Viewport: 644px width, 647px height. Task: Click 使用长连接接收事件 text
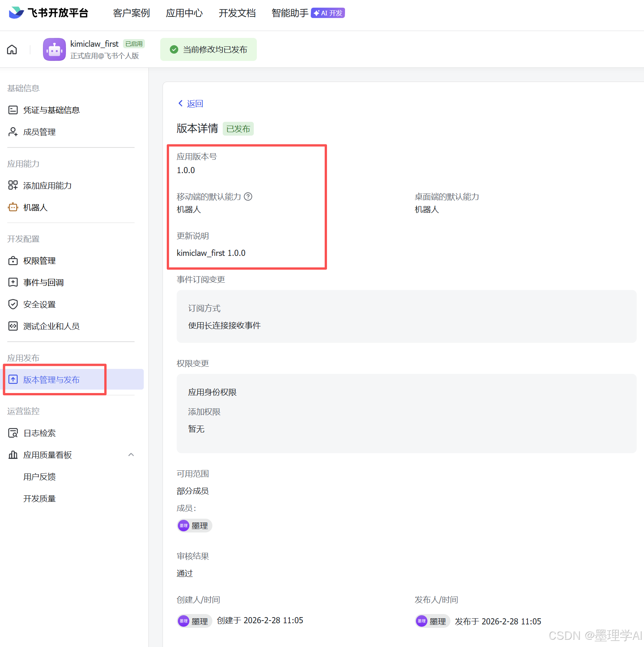224,325
